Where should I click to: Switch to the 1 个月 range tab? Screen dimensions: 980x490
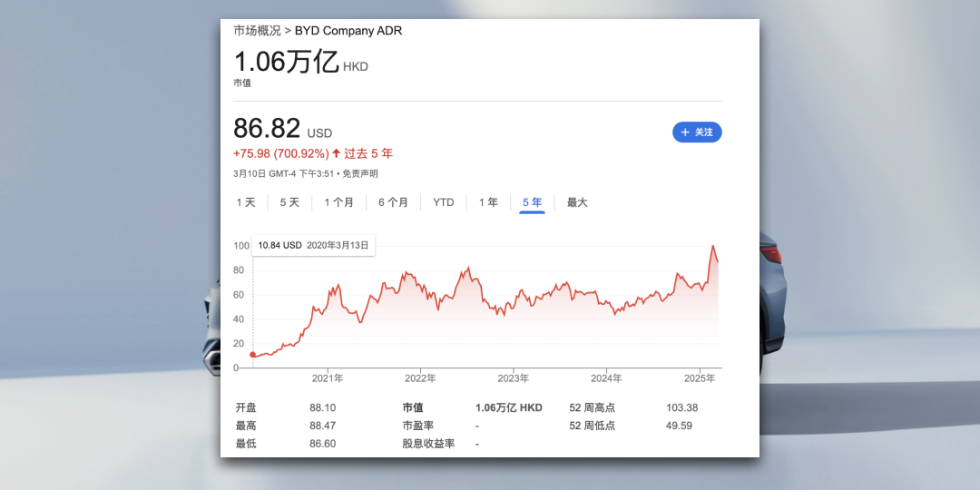point(338,202)
